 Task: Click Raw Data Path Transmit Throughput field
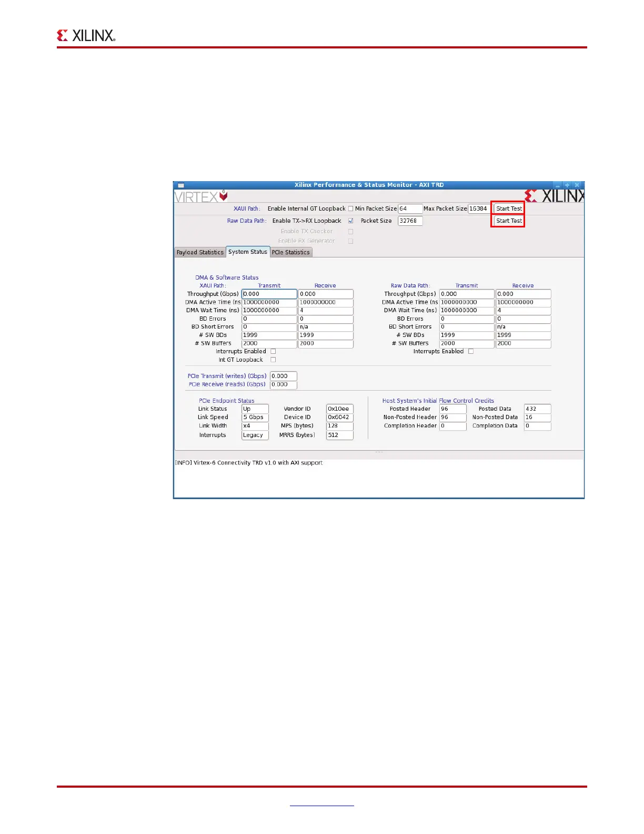click(x=467, y=294)
